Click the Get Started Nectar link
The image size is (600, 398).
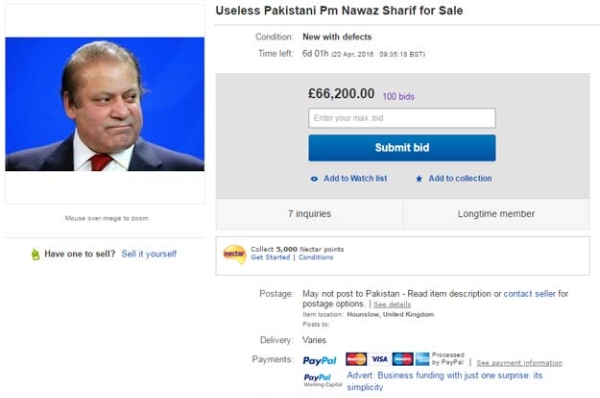pos(270,257)
